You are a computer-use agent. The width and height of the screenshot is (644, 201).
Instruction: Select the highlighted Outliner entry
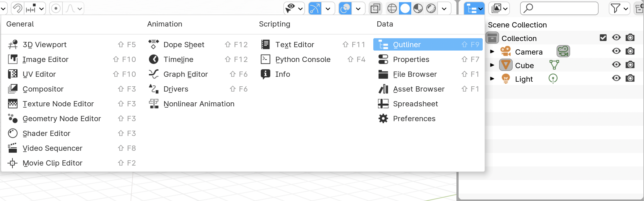click(428, 45)
